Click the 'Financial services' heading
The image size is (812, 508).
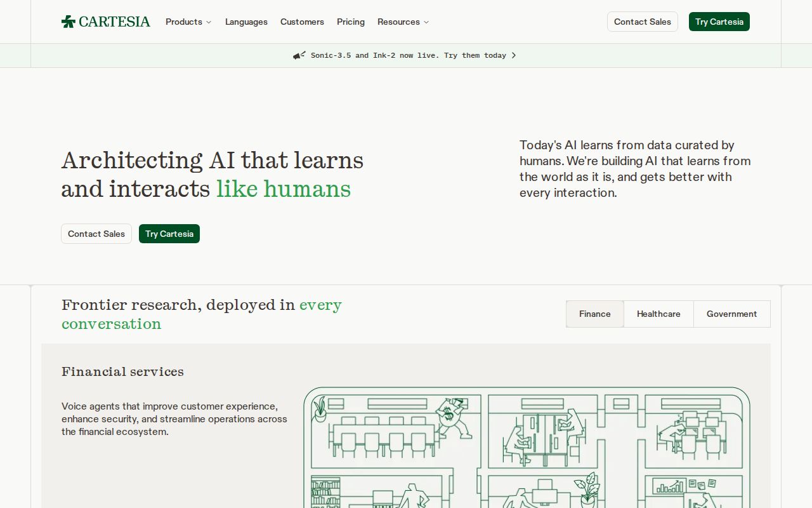click(122, 371)
